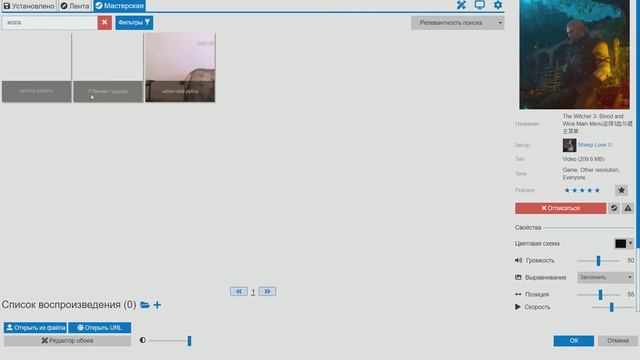Mute via the Громкость speaker icon

[x=518, y=260]
